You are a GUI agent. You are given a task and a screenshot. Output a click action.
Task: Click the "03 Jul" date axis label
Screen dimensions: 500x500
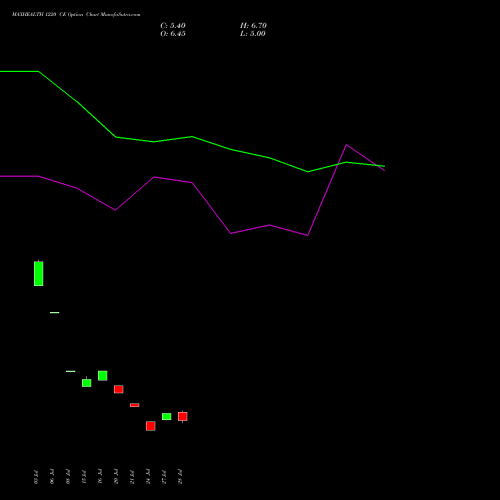point(36,477)
